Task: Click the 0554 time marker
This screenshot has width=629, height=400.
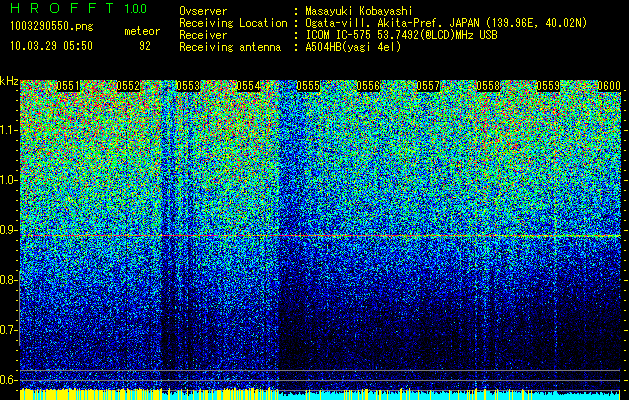Action: (248, 86)
